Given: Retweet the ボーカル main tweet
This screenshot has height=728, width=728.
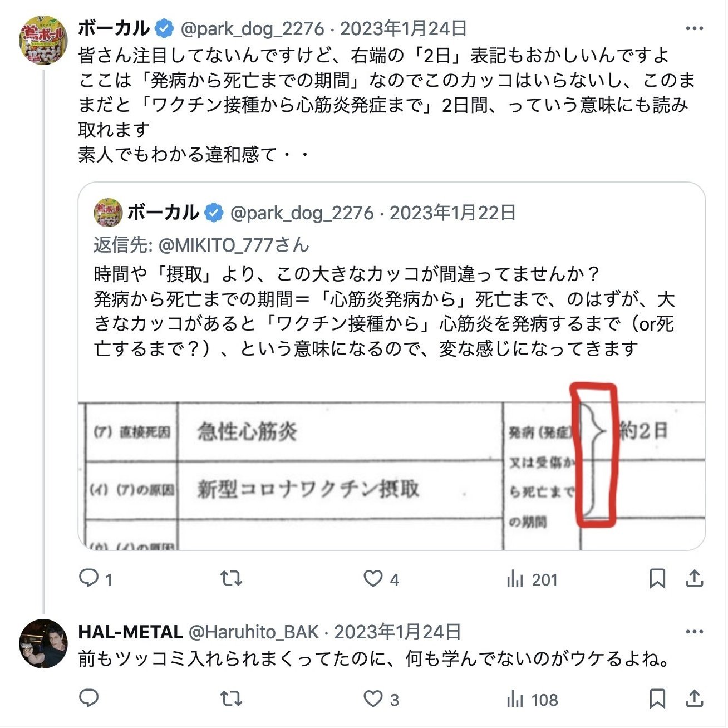Looking at the screenshot, I should tap(231, 579).
